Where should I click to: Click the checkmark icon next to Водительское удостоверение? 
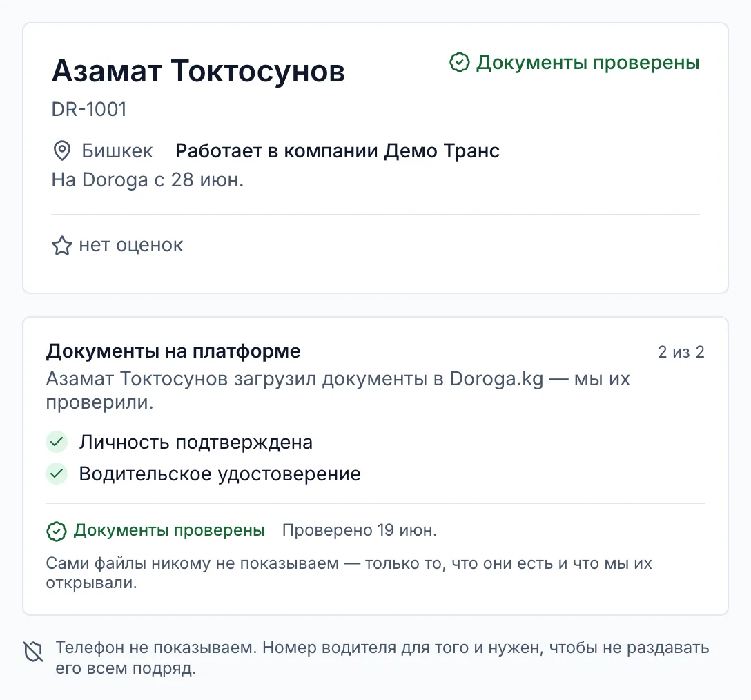[x=57, y=474]
